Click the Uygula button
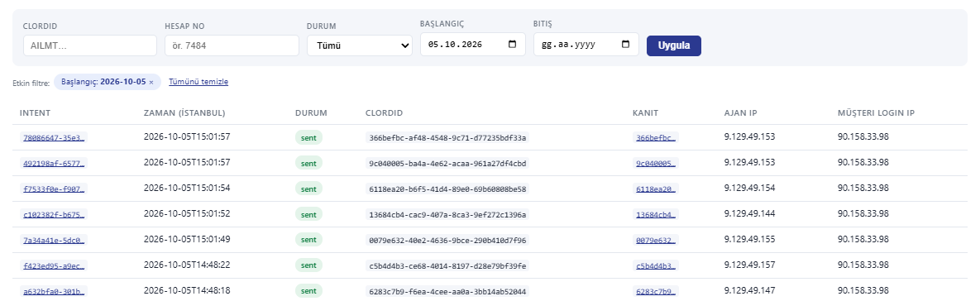 tap(674, 45)
